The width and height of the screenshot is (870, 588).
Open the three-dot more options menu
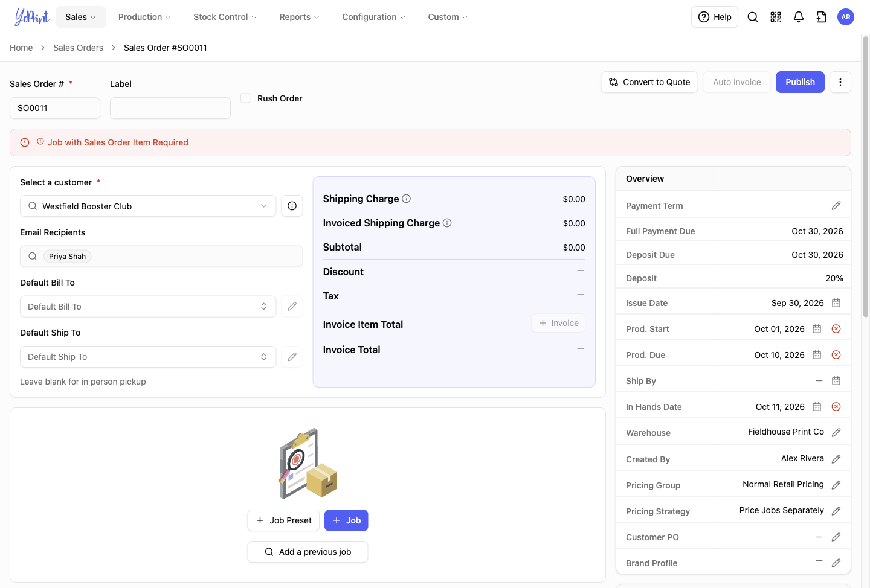(840, 82)
